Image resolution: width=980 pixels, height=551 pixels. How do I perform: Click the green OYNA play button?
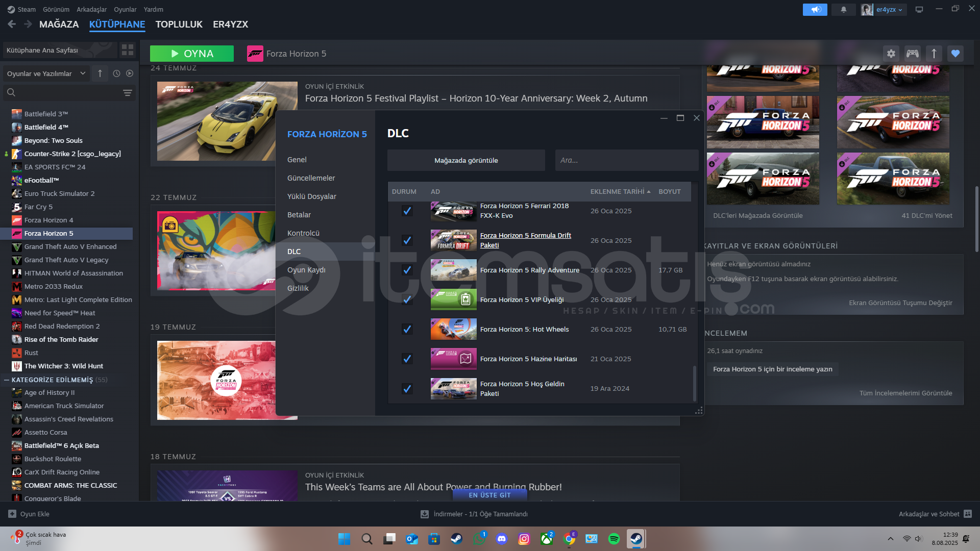tap(192, 54)
